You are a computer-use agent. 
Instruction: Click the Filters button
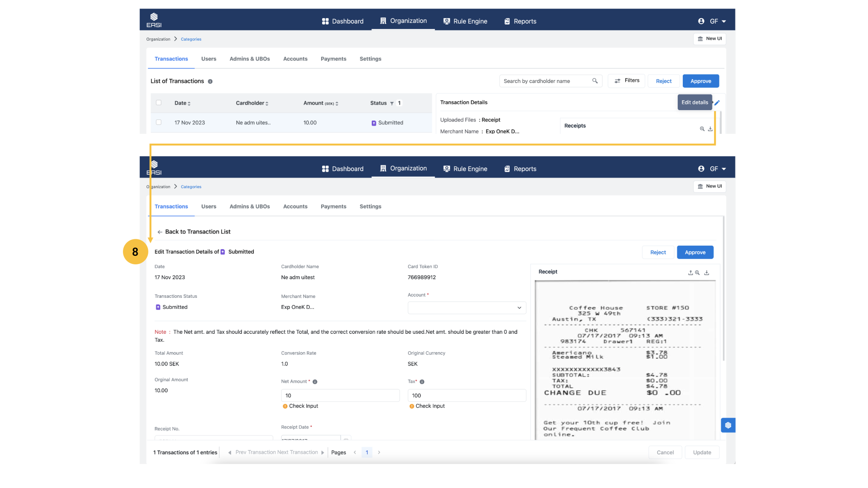626,80
